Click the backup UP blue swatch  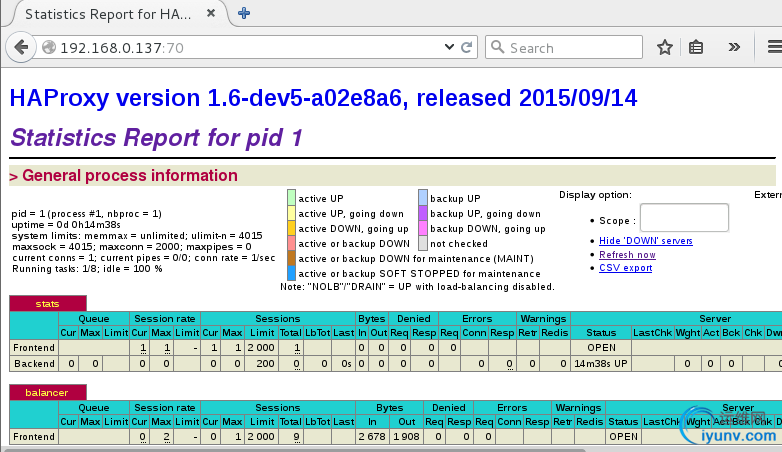tap(423, 198)
